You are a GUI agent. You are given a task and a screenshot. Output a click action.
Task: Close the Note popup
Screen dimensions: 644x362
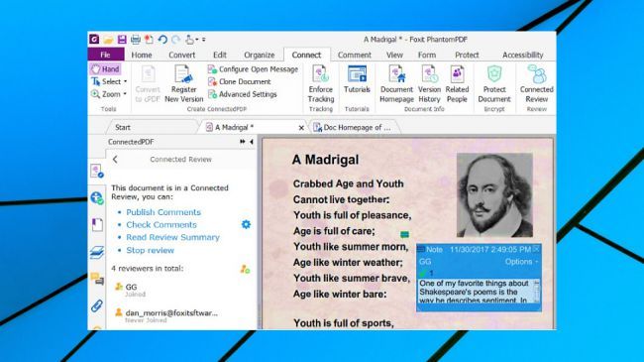click(536, 249)
